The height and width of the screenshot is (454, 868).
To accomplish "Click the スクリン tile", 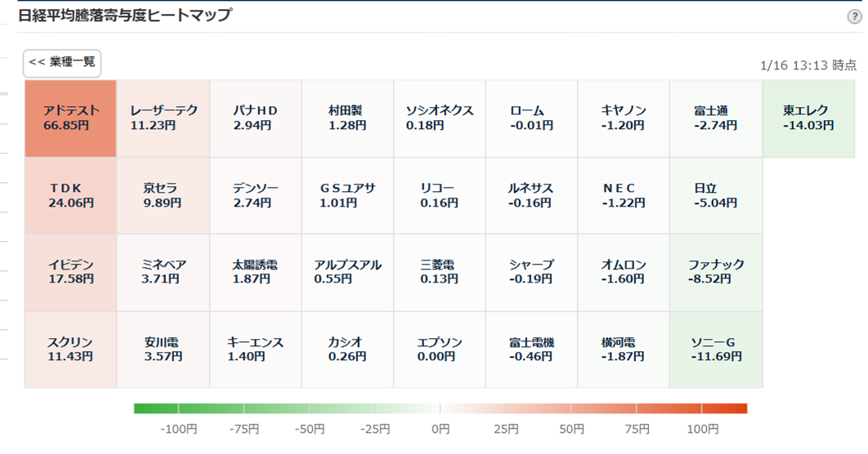I will click(70, 349).
